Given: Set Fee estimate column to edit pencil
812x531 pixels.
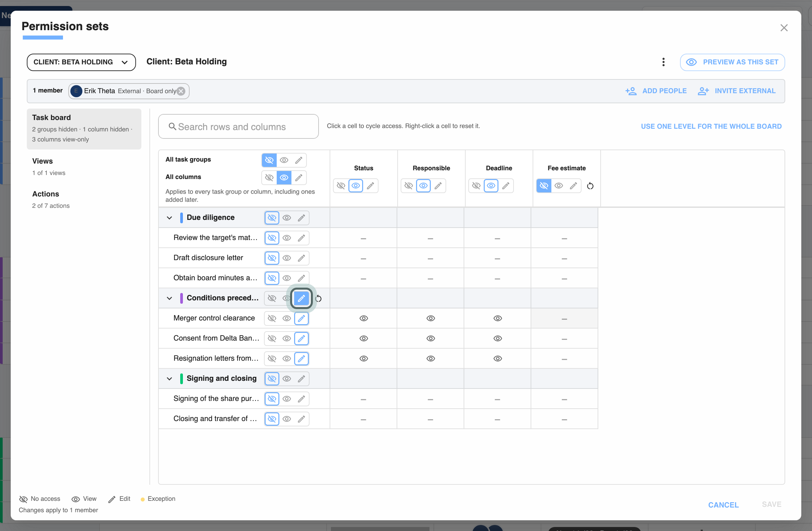Looking at the screenshot, I should [573, 186].
